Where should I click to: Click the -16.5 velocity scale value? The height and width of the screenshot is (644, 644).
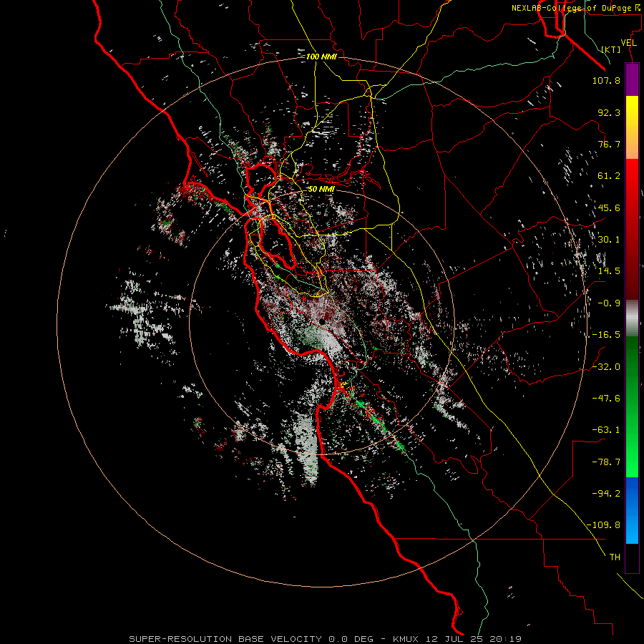tap(606, 335)
